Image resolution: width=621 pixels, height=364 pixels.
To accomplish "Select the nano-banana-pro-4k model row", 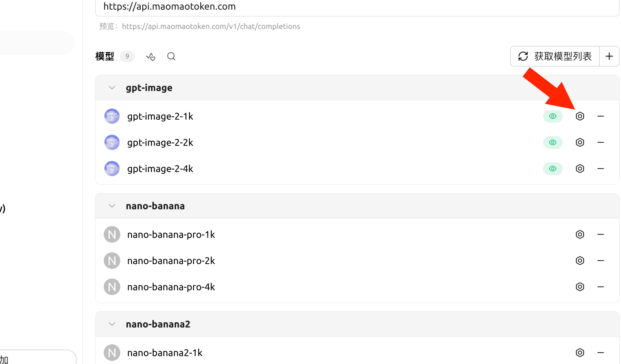I will (357, 287).
